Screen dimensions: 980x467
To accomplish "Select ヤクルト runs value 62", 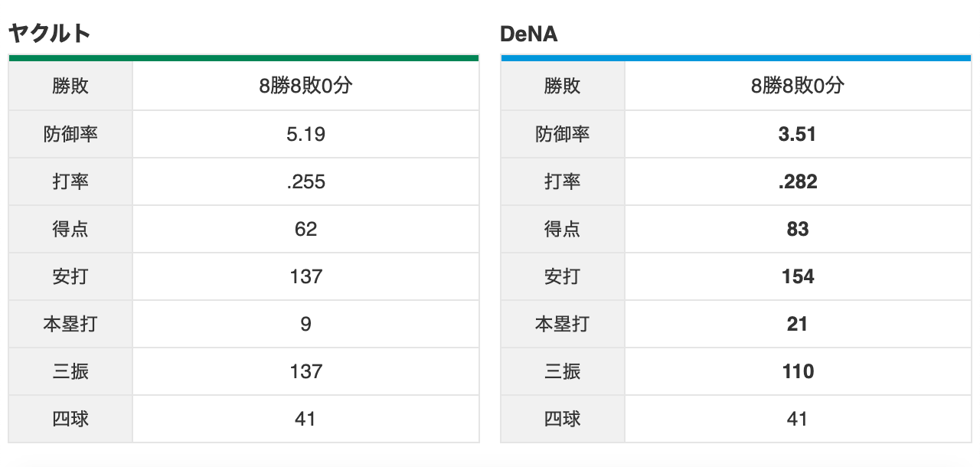I will click(x=305, y=229).
